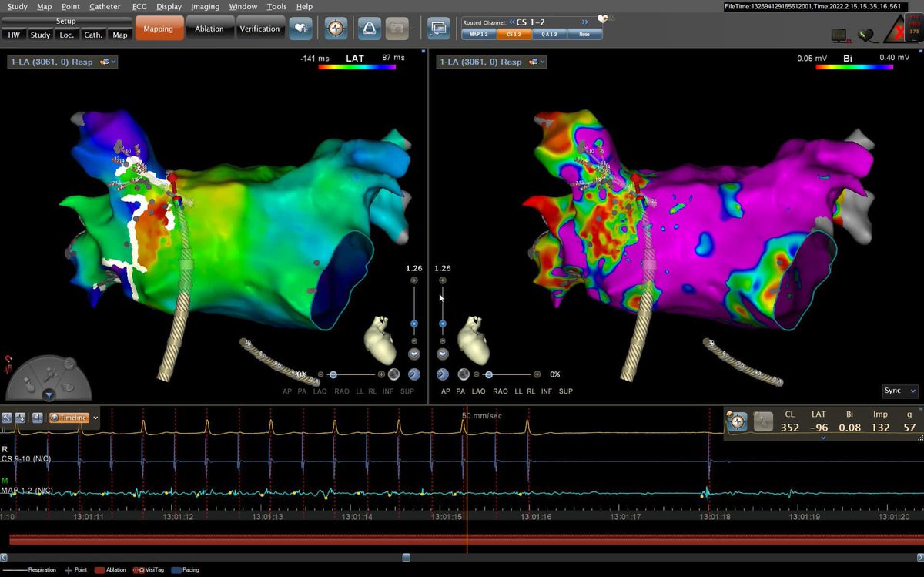The width and height of the screenshot is (924, 577).
Task: Open the Study menu
Action: [x=17, y=6]
